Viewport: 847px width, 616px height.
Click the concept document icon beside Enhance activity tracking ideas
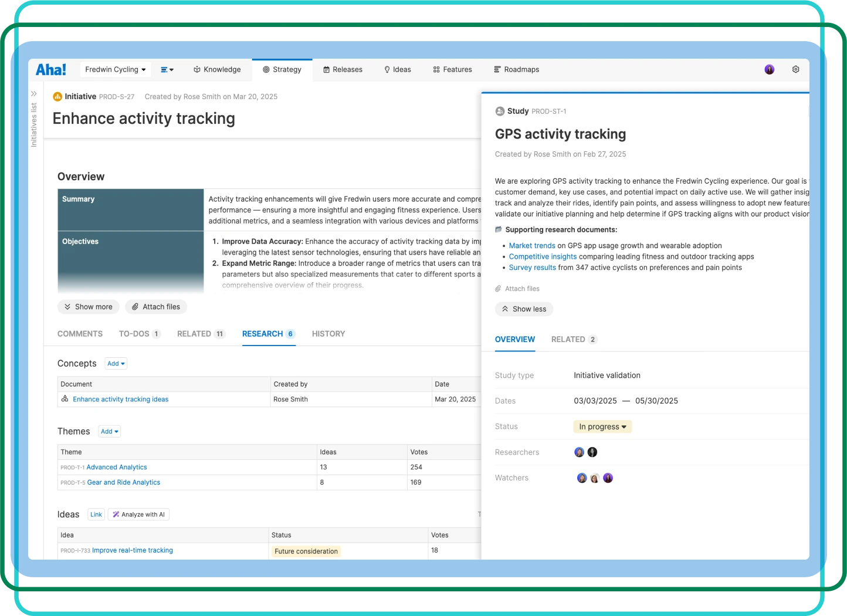coord(65,399)
